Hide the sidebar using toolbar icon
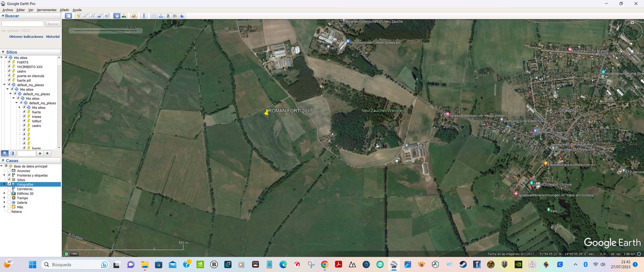644x272 pixels. pos(68,16)
